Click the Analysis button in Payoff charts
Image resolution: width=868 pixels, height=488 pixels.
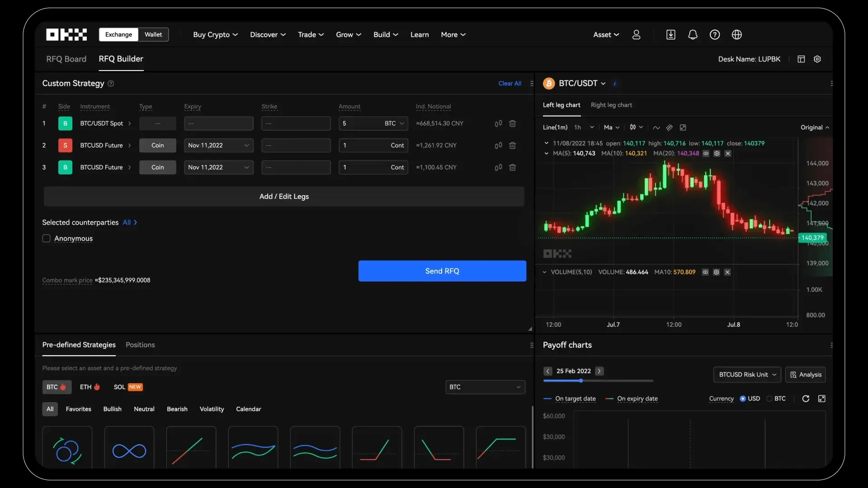pyautogui.click(x=806, y=374)
